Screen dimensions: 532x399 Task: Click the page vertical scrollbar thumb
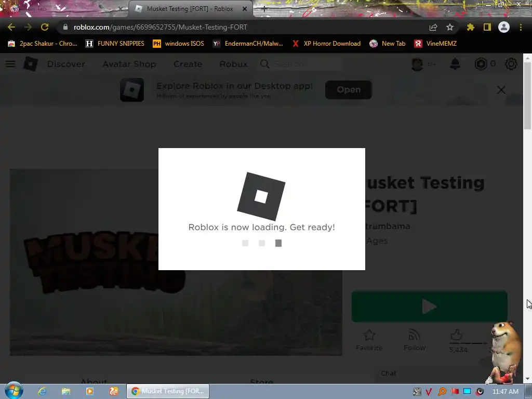527,96
